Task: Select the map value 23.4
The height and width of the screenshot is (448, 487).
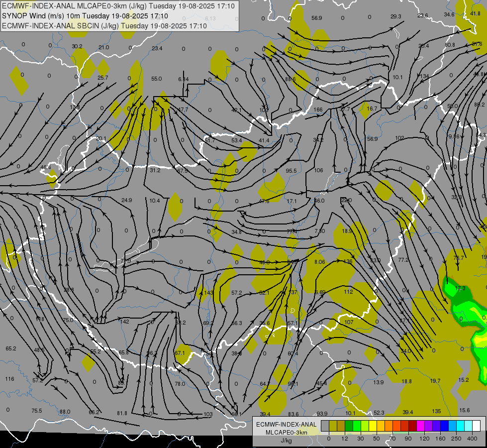Action: (x=157, y=48)
